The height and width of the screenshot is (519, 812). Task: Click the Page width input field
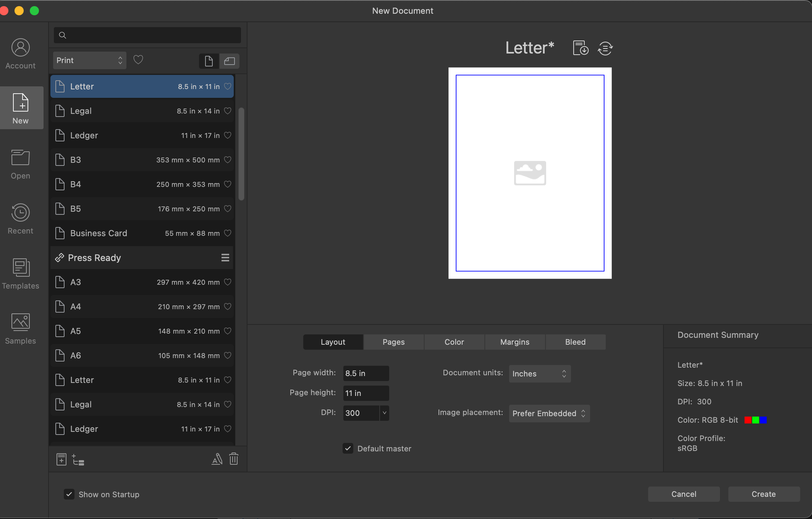coord(366,373)
